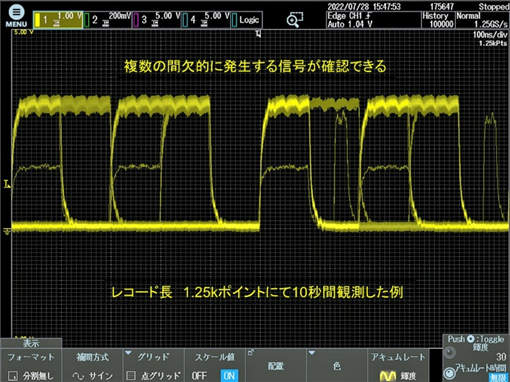Select channel 1 set to 1.00 V
The height and width of the screenshot is (382, 510).
58,20
